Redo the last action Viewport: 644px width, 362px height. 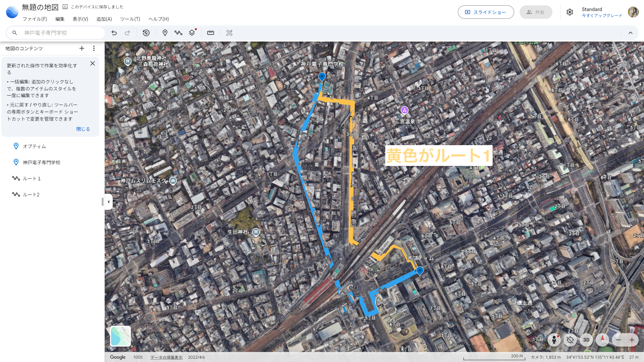coord(127,33)
